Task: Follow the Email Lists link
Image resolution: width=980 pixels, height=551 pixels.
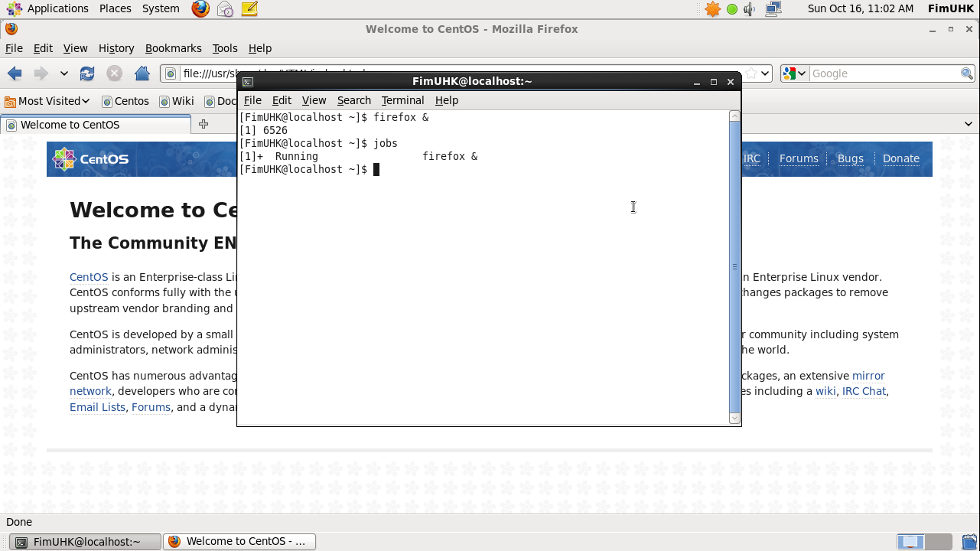Action: pyautogui.click(x=97, y=407)
